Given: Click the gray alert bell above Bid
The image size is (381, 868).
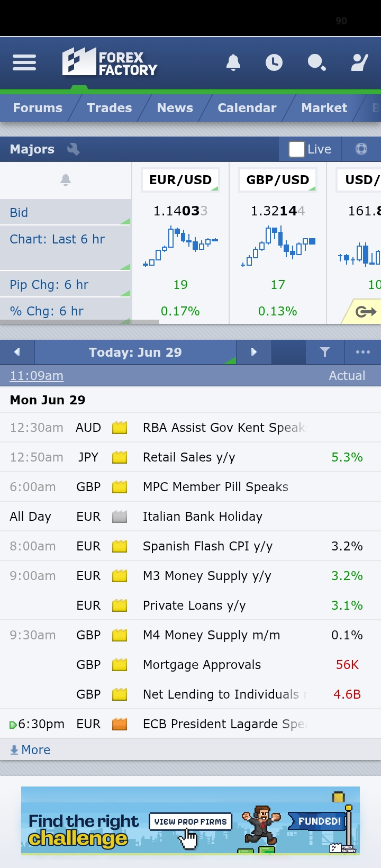Looking at the screenshot, I should pyautogui.click(x=66, y=180).
